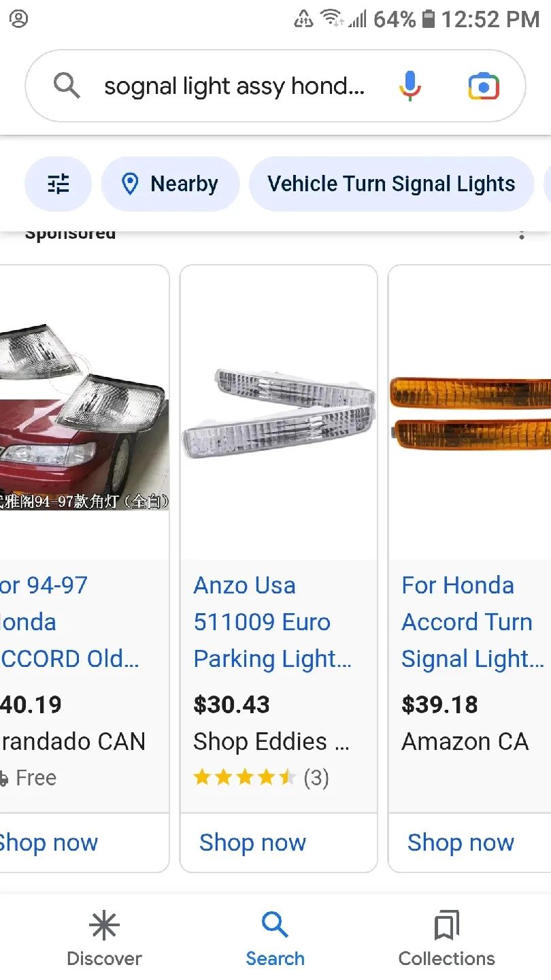Tap Shop now under Shop Eddies
Viewport: 551px width, 980px height.
click(253, 843)
